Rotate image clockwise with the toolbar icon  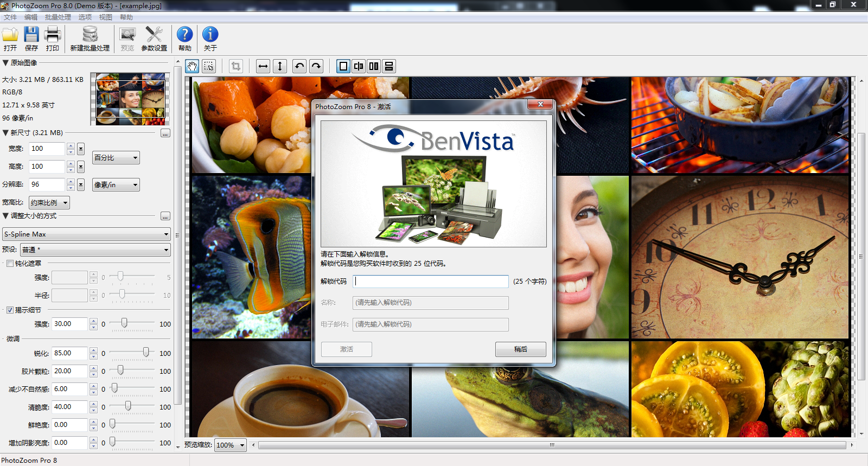(x=316, y=66)
